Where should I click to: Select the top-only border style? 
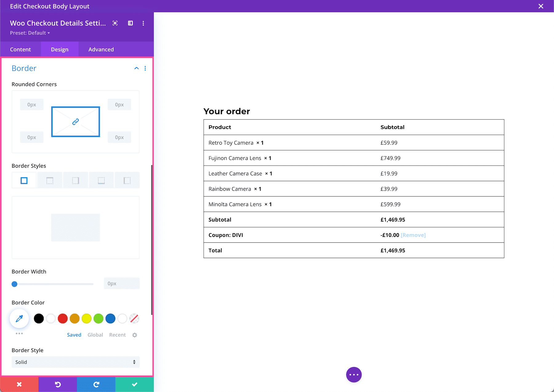(50, 180)
